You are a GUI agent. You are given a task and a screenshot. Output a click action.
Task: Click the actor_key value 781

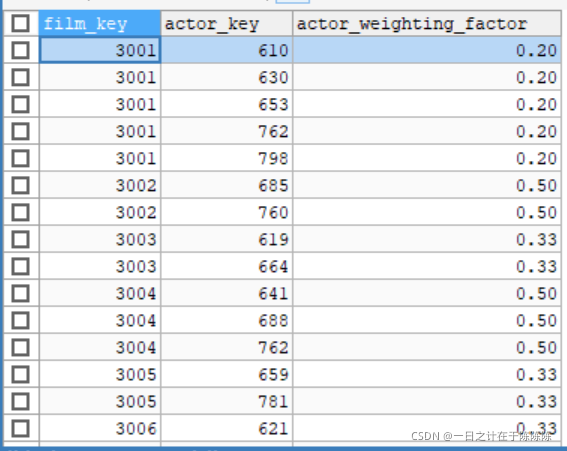click(227, 401)
